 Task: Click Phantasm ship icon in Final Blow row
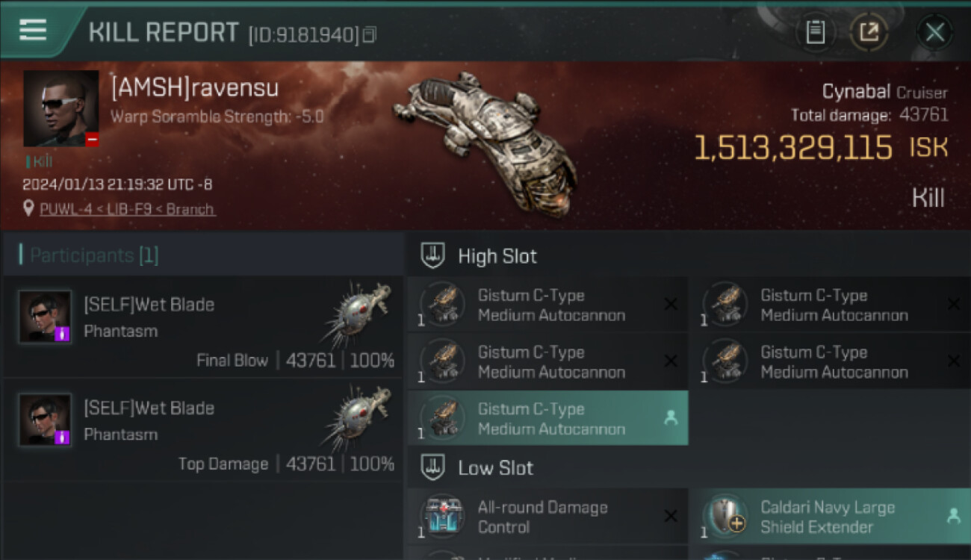point(359,315)
